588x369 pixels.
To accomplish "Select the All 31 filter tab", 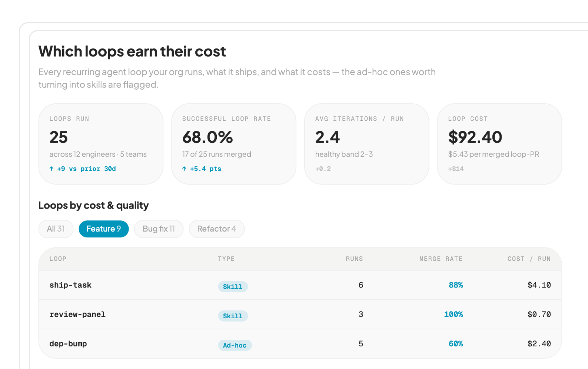I will 56,229.
